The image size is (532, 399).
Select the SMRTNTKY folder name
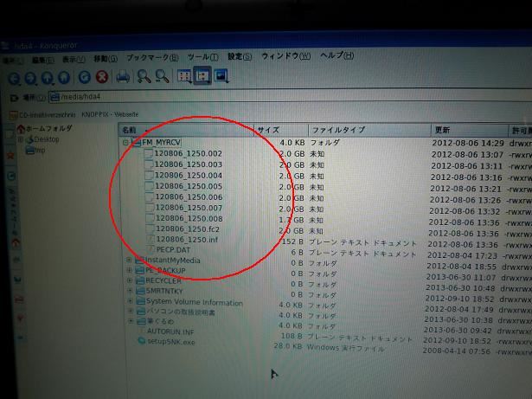click(164, 291)
